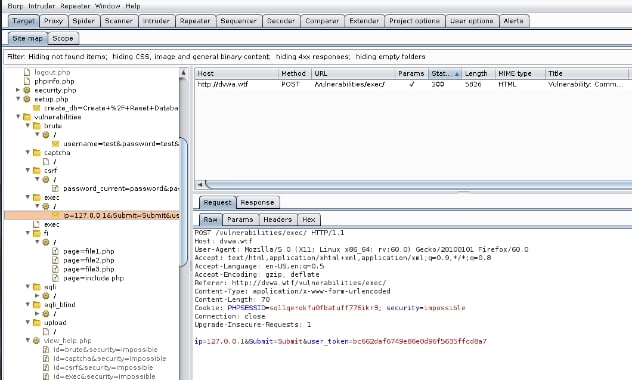This screenshot has width=632, height=380.
Task: Sort the table by Length column
Action: (478, 73)
